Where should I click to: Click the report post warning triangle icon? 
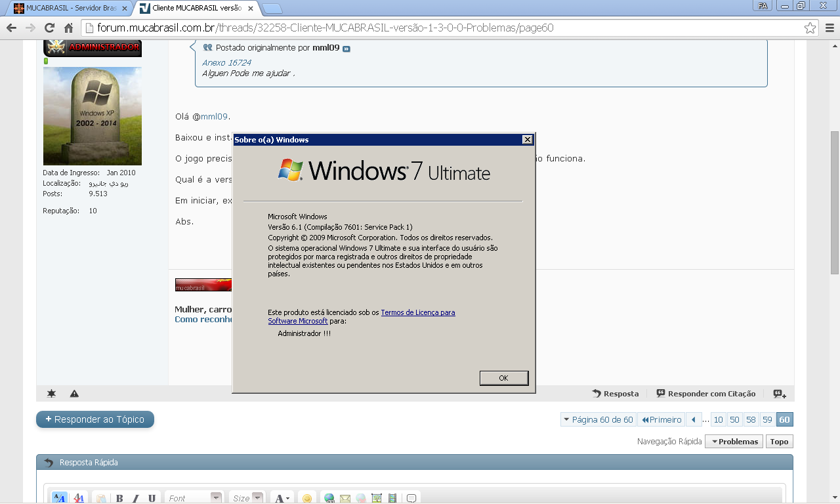pos(74,394)
